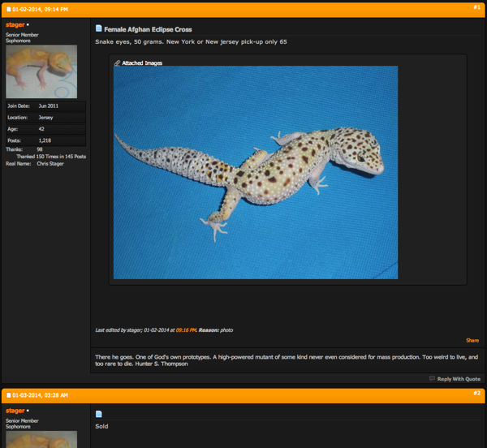Click the document icon above the Sold post
The height and width of the screenshot is (448, 487).
(99, 414)
